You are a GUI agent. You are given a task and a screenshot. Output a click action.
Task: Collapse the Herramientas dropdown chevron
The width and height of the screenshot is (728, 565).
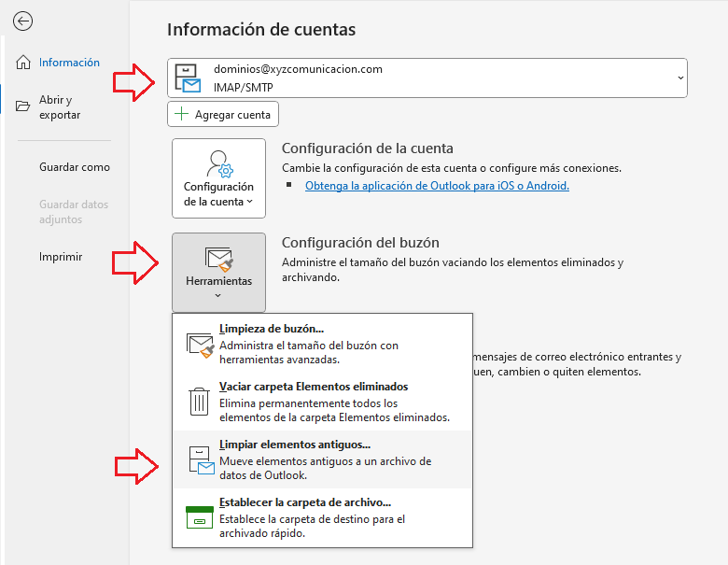218,296
